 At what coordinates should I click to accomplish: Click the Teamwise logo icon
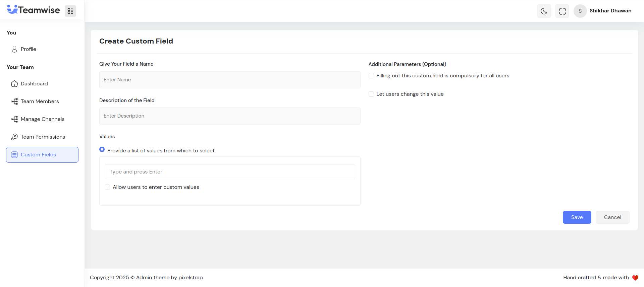click(12, 10)
